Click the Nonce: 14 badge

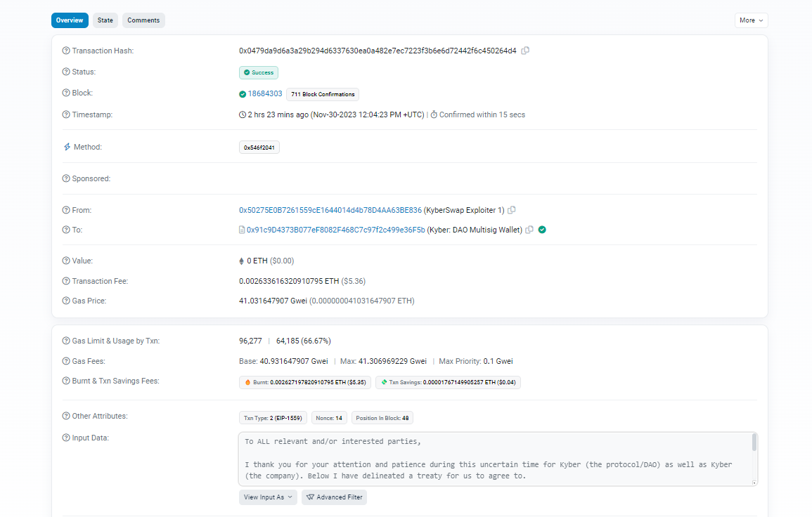tap(329, 418)
